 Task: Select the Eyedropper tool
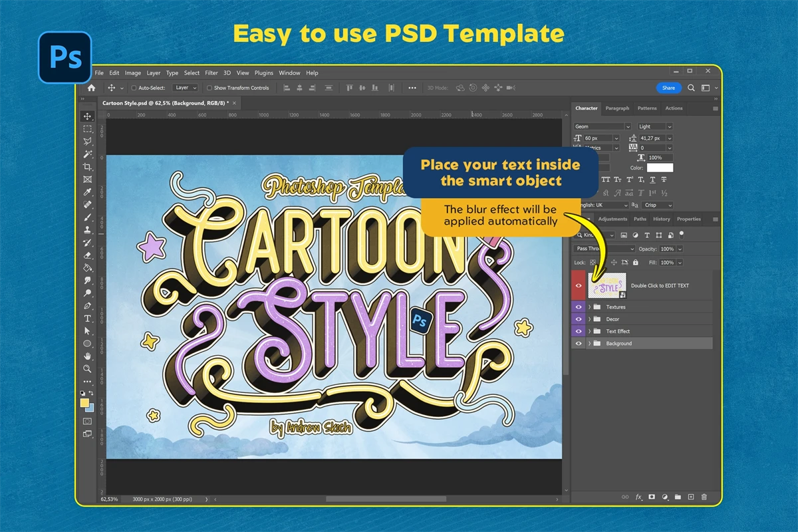pos(87,192)
